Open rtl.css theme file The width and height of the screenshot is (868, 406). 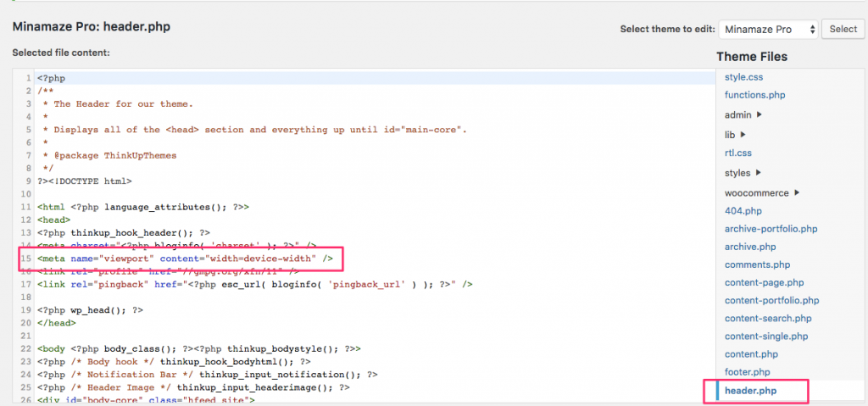pyautogui.click(x=737, y=153)
